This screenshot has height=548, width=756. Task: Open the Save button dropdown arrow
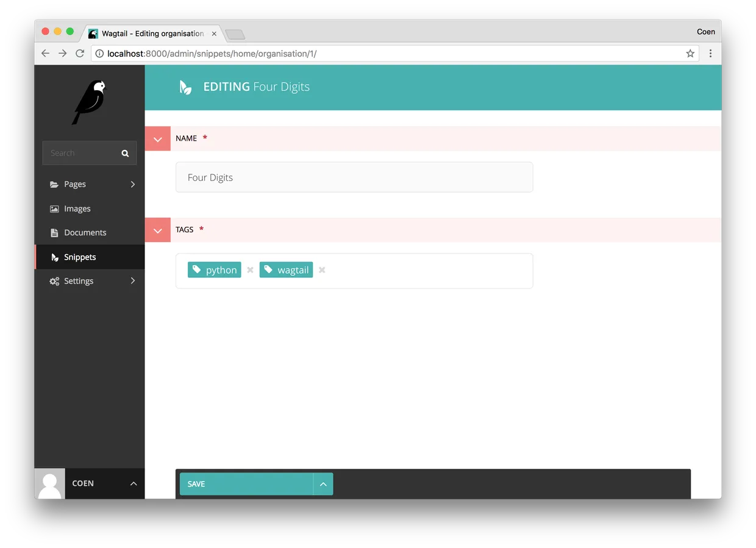(x=323, y=483)
